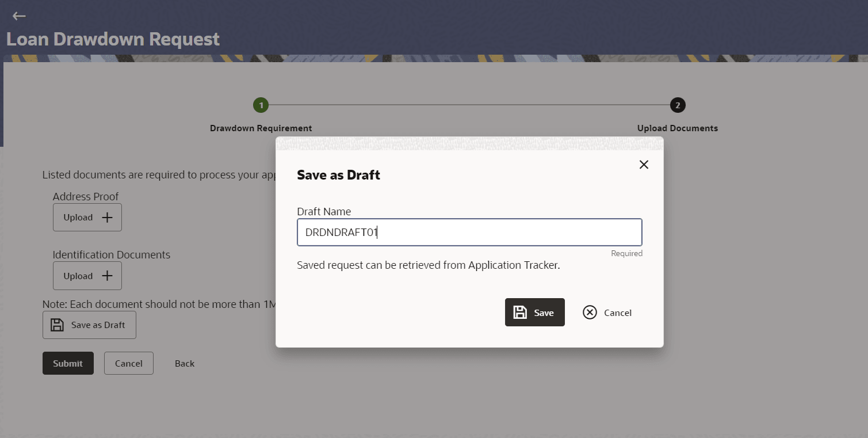Submit the loan drawdown request
The image size is (868, 438).
point(68,363)
